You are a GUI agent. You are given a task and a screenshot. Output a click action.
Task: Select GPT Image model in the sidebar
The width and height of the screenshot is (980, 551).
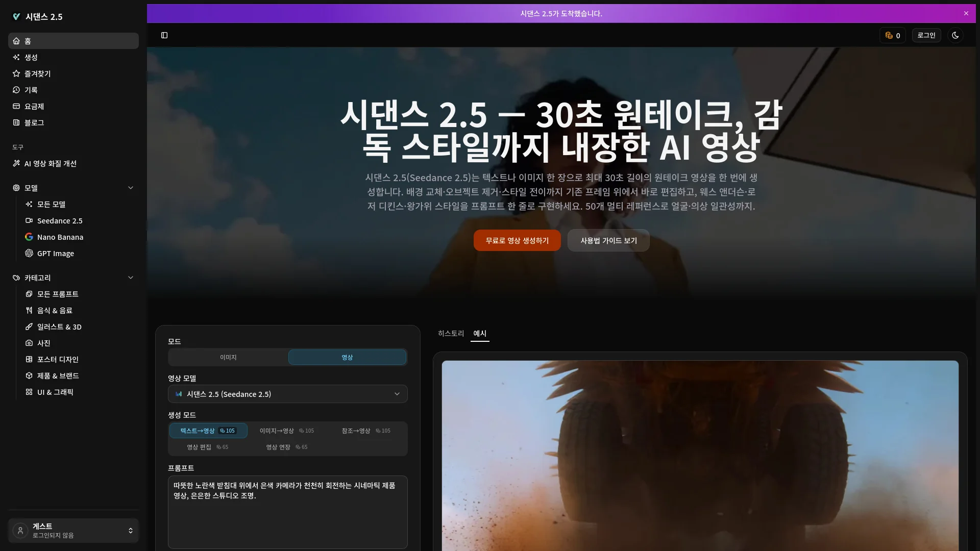[80, 253]
